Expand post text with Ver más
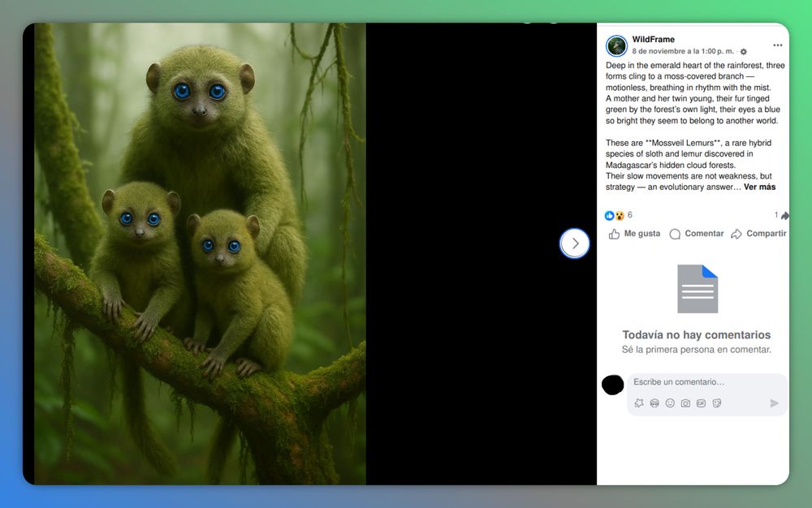 [760, 187]
